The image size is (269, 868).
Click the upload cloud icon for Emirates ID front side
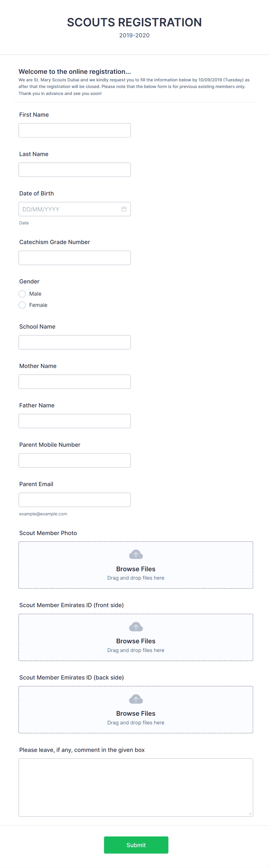(136, 627)
